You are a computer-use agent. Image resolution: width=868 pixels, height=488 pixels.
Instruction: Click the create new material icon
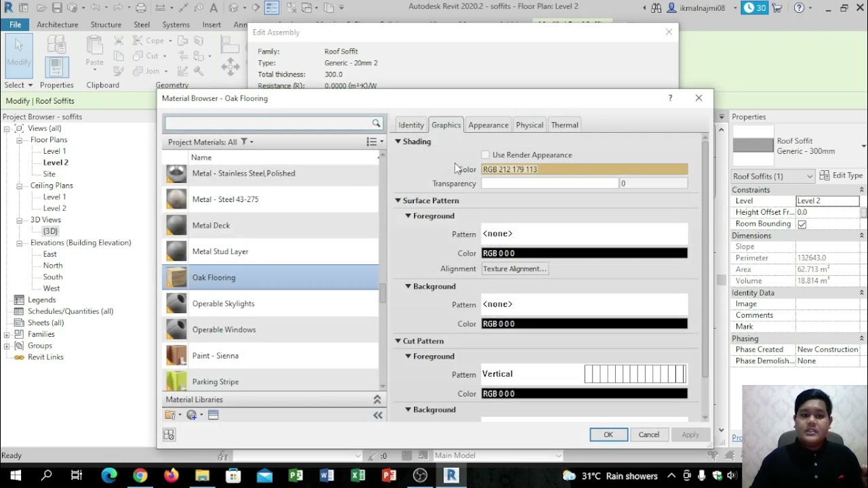point(193,415)
